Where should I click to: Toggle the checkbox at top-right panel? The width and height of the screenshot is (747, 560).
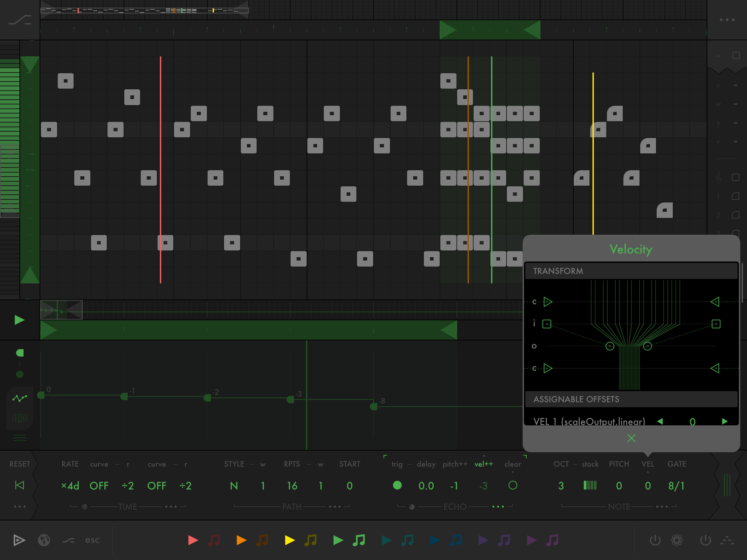coord(736,55)
